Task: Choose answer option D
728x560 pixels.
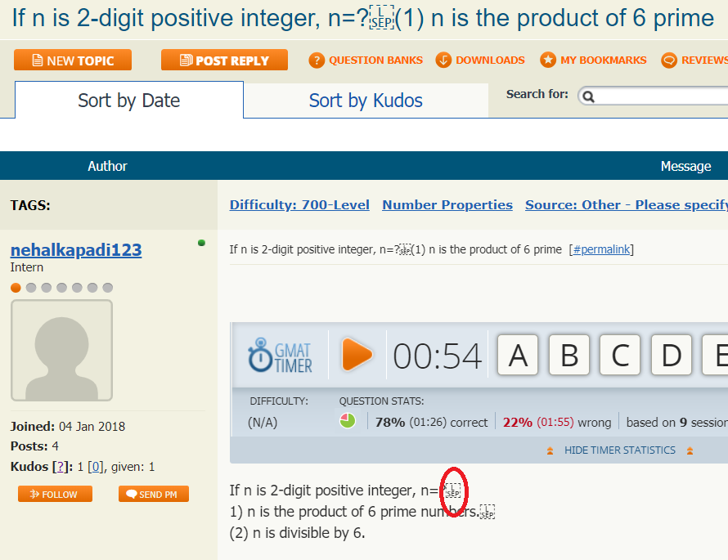Action: (x=671, y=356)
